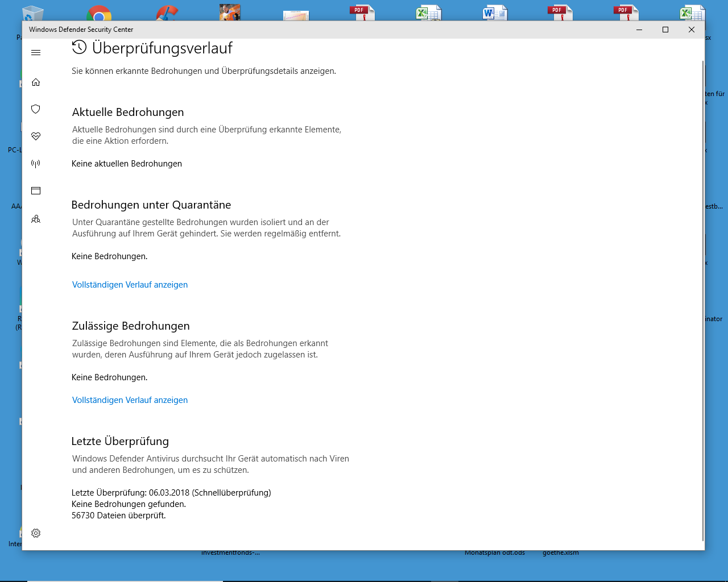Minimize the Windows Defender Security Center window
This screenshot has width=728, height=582.
639,30
